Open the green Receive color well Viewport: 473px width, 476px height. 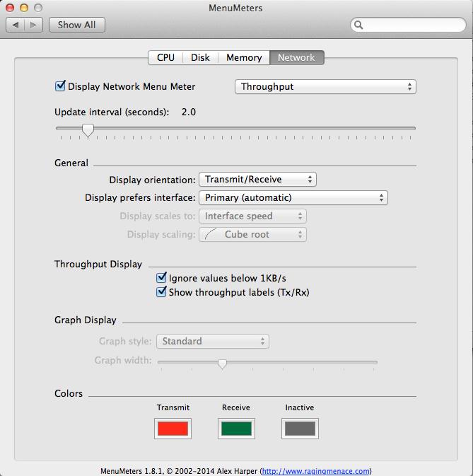pos(236,429)
